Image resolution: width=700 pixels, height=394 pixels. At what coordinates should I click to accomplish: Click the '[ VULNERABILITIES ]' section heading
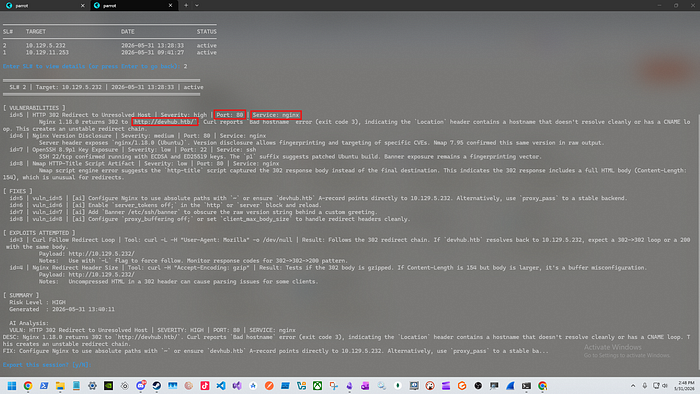pyautogui.click(x=34, y=108)
